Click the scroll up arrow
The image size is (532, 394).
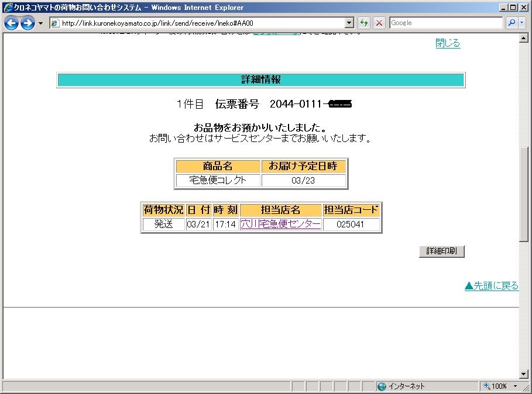tap(524, 38)
